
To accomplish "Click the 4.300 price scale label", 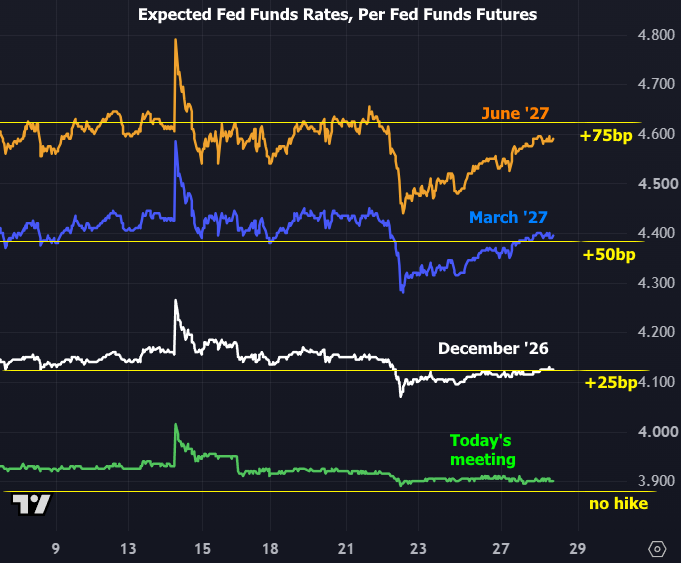I will point(656,283).
